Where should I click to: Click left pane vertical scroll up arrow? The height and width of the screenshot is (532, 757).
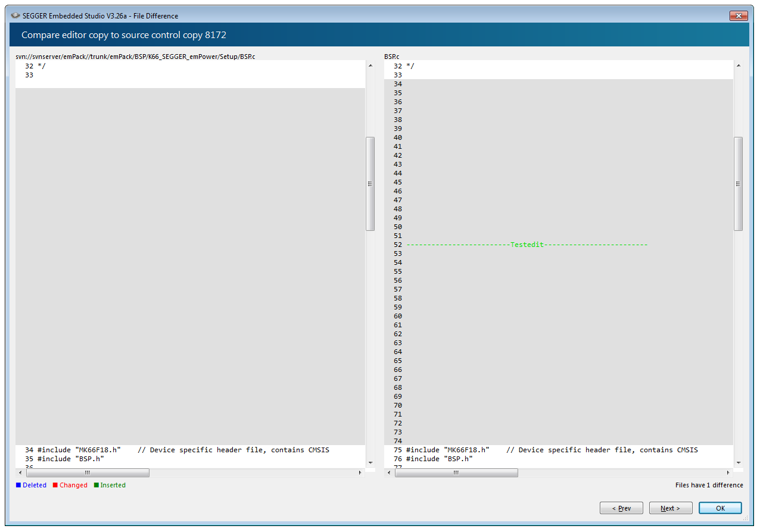click(x=370, y=66)
